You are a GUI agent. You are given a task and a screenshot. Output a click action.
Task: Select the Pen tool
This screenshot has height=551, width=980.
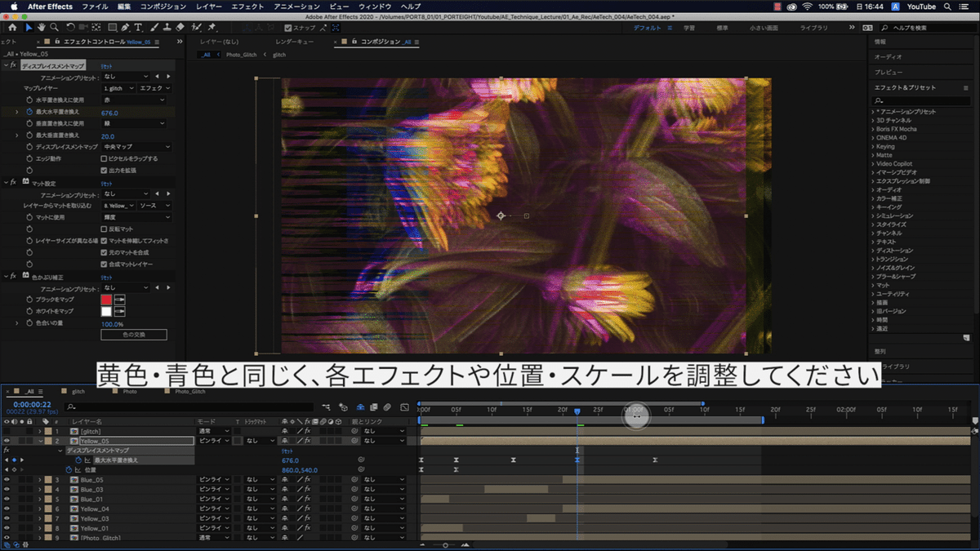point(123,27)
